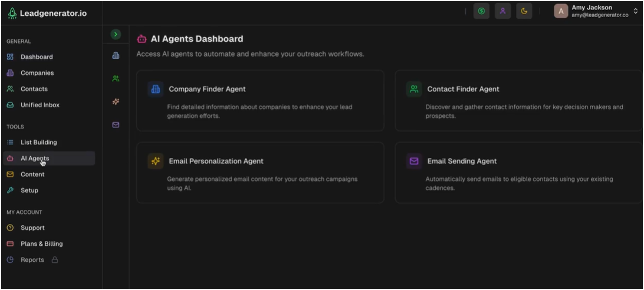This screenshot has width=644, height=290.
Task: Click the Support question mark icon
Action: coord(10,228)
